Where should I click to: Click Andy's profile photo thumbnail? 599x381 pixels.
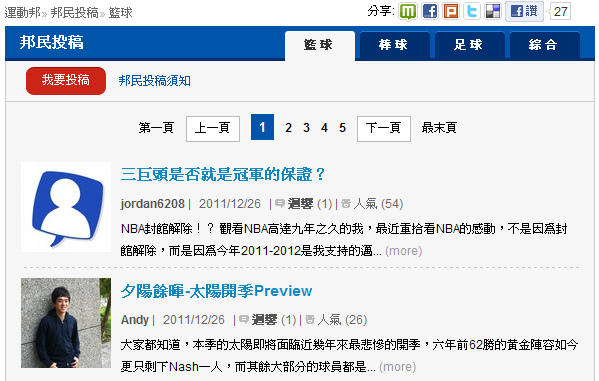66,323
